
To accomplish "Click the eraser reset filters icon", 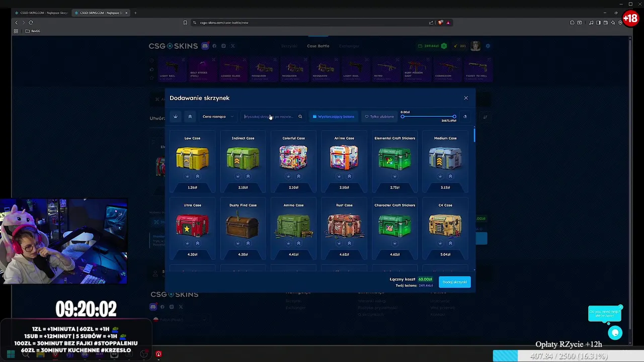I will coord(465,117).
